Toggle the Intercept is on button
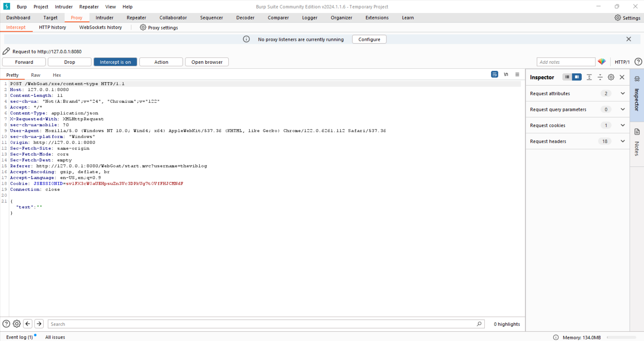Viewport: 644px width, 341px height. click(115, 62)
